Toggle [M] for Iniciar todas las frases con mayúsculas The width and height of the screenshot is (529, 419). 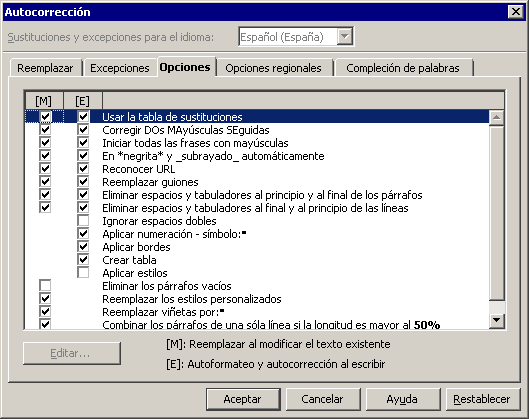click(x=45, y=143)
